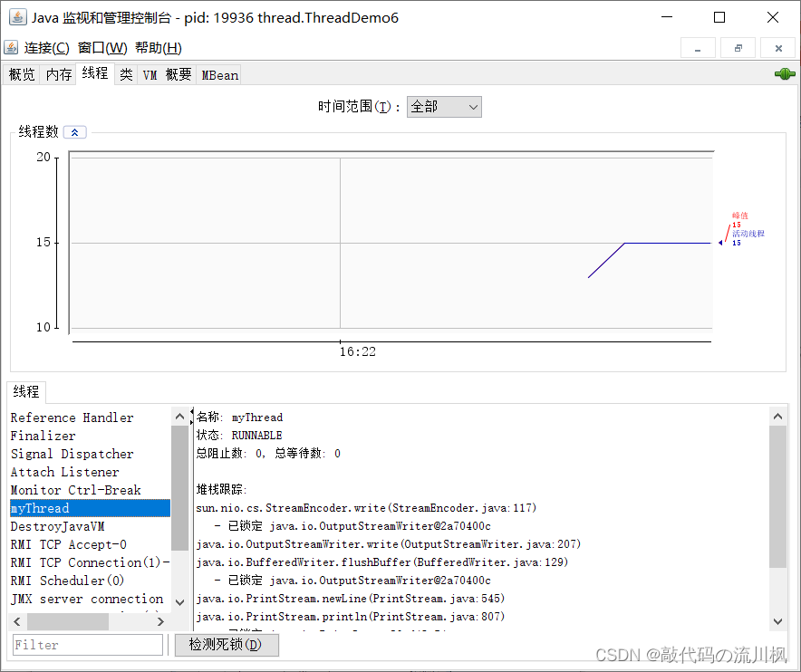Switch to the 内存 tab

[x=58, y=75]
